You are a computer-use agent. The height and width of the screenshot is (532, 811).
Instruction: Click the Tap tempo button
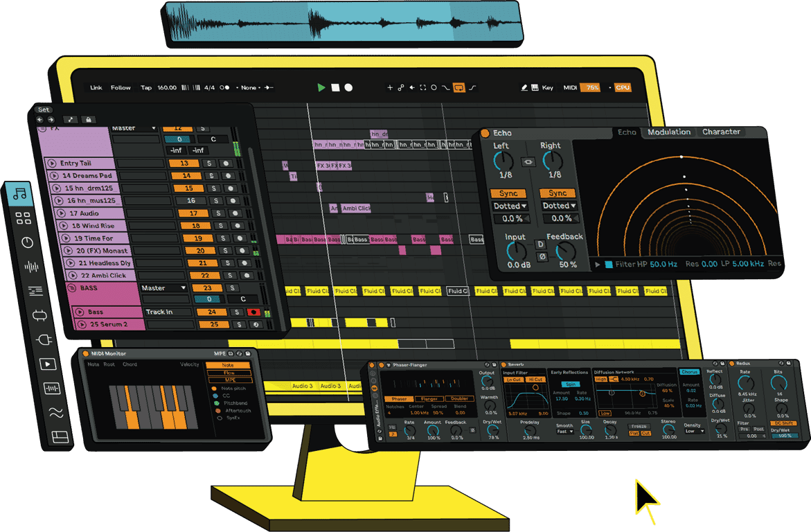[146, 88]
